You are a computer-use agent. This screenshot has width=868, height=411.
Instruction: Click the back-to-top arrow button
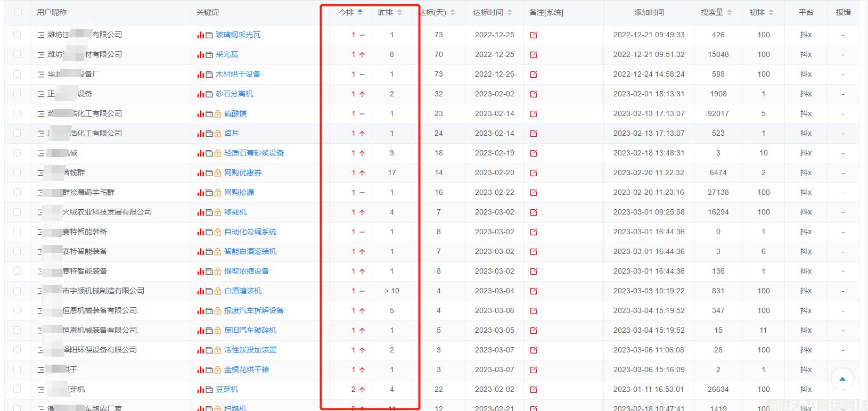click(x=842, y=379)
